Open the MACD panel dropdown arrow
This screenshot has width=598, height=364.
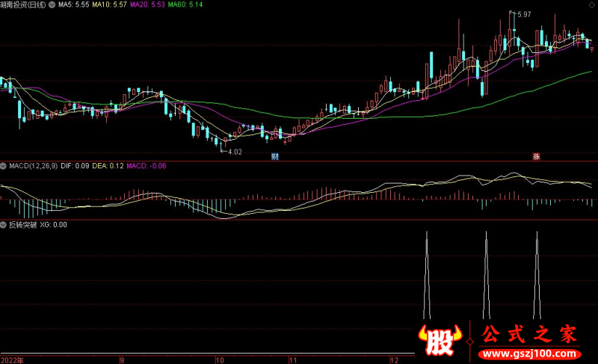pos(4,166)
